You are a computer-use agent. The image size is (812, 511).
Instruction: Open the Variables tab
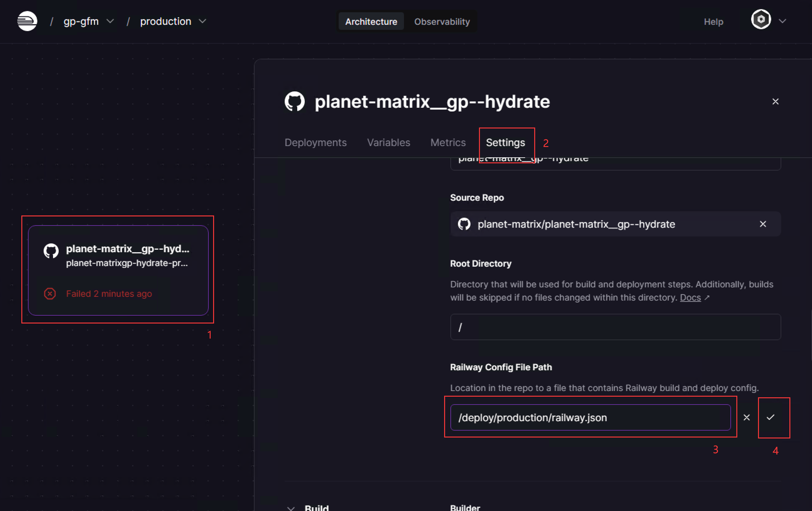pos(389,142)
